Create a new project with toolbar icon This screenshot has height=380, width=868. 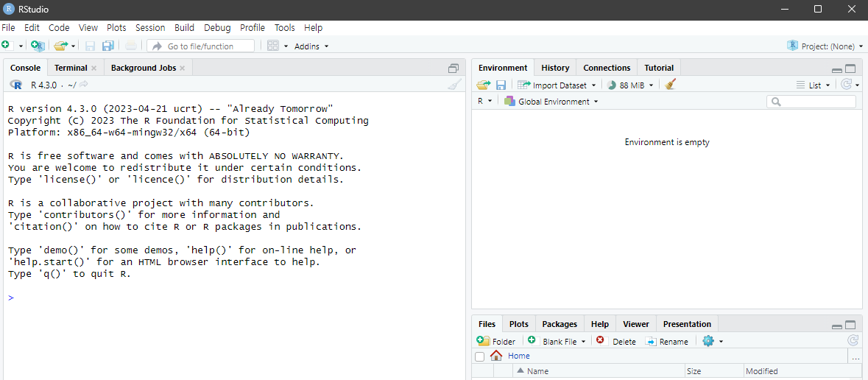click(x=38, y=46)
